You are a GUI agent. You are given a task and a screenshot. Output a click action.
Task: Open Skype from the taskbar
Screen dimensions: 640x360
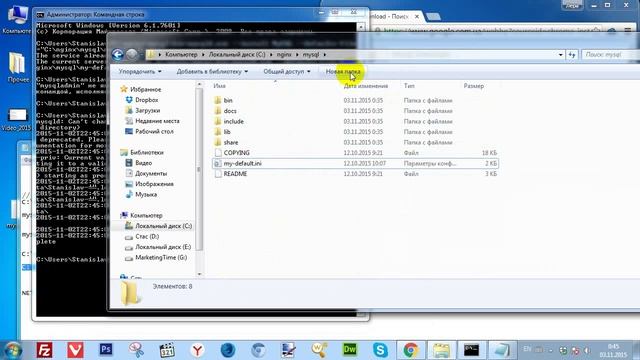[x=380, y=350]
